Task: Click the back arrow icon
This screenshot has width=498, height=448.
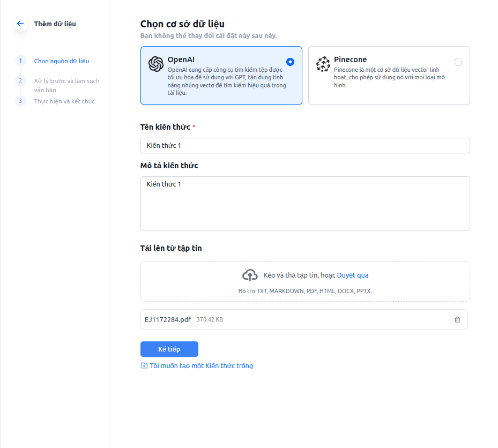Action: point(20,24)
